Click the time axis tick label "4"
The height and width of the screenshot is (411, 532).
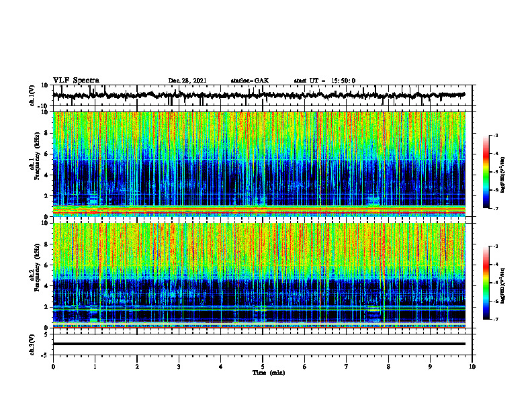[x=221, y=367]
